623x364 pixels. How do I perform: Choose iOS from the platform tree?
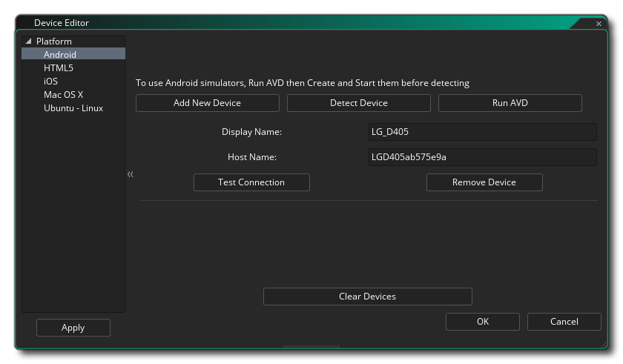click(50, 82)
